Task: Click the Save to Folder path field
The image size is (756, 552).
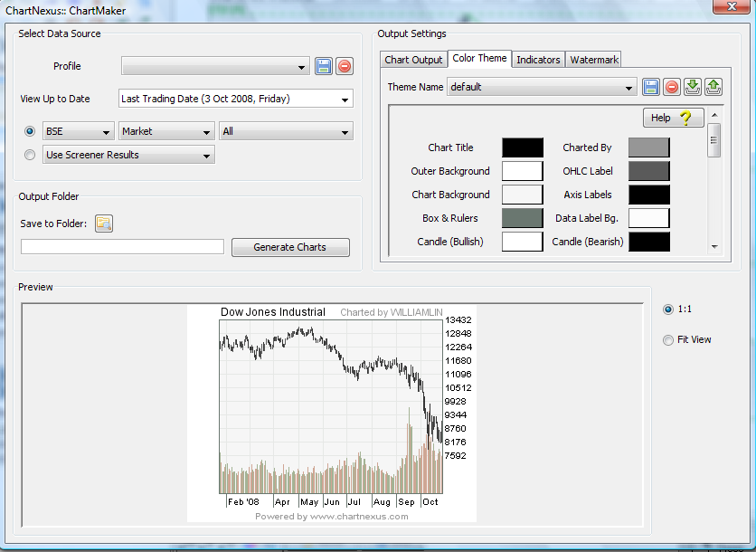Action: coord(122,247)
